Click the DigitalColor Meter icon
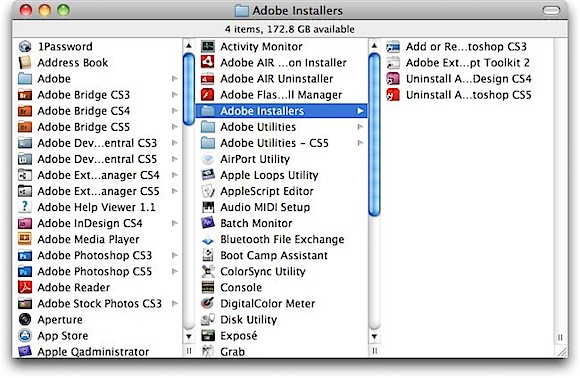Screen dimensions: 580x378 [208, 303]
